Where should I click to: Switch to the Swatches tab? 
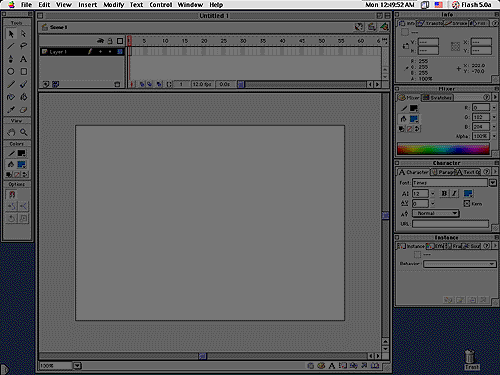[437, 97]
